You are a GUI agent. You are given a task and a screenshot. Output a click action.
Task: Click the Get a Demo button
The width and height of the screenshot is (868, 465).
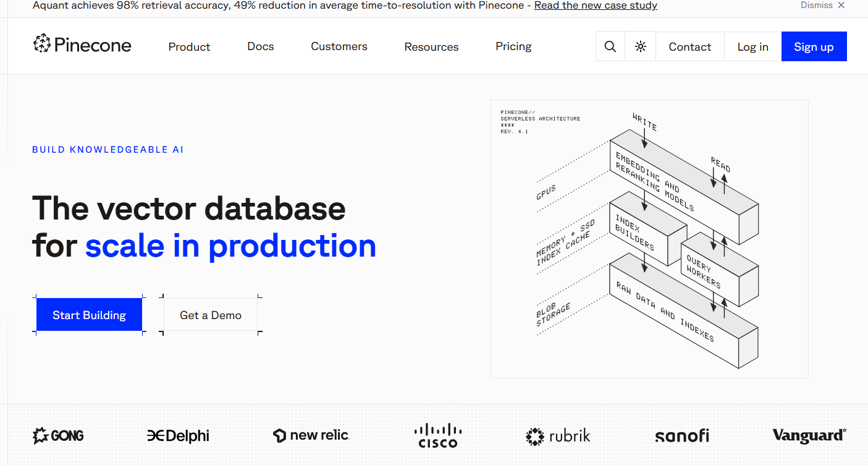pos(211,315)
